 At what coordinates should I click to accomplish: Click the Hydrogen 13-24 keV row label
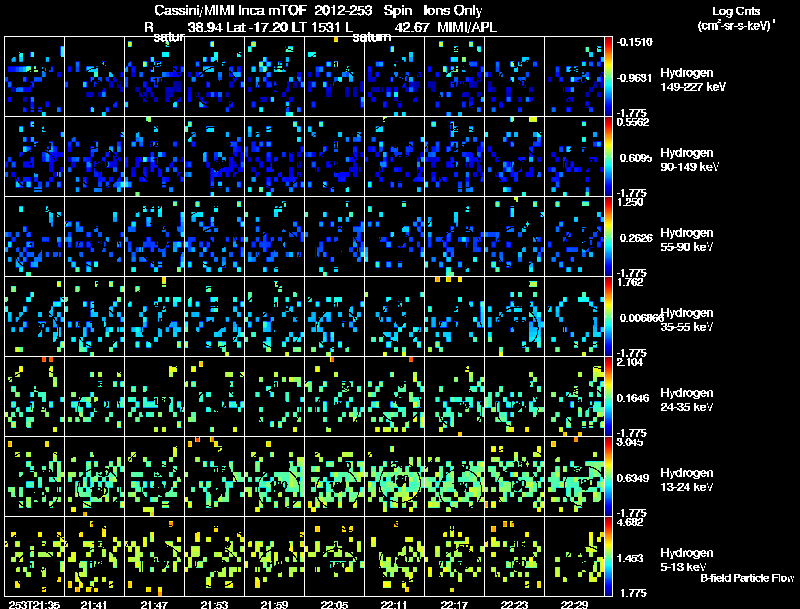click(x=687, y=480)
